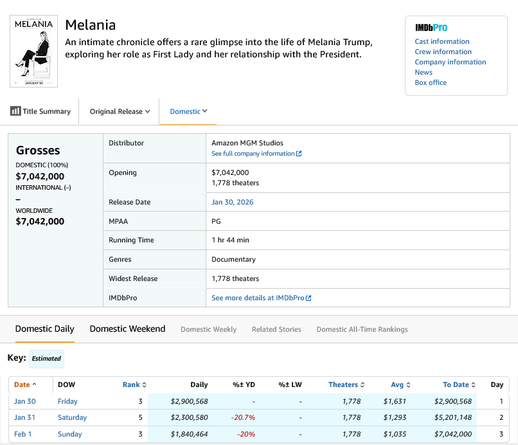
Task: Click the $1,840,464 daily value for Feb 1
Action: tap(189, 434)
